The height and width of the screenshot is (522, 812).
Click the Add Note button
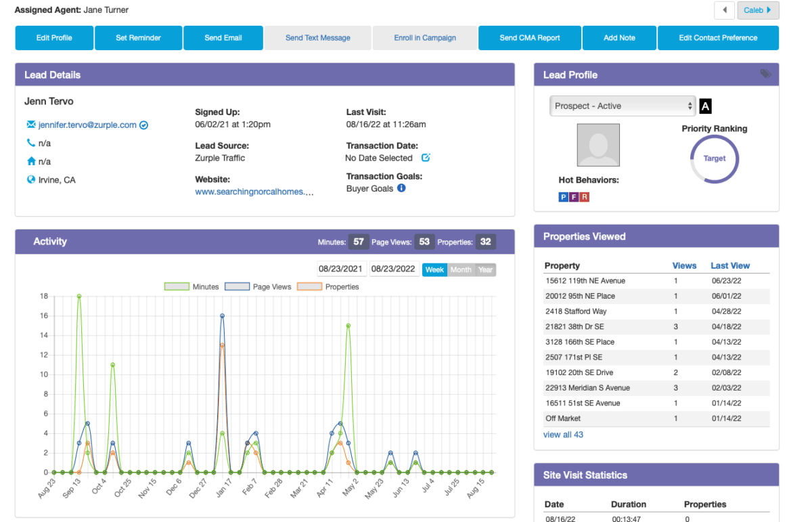pos(619,38)
